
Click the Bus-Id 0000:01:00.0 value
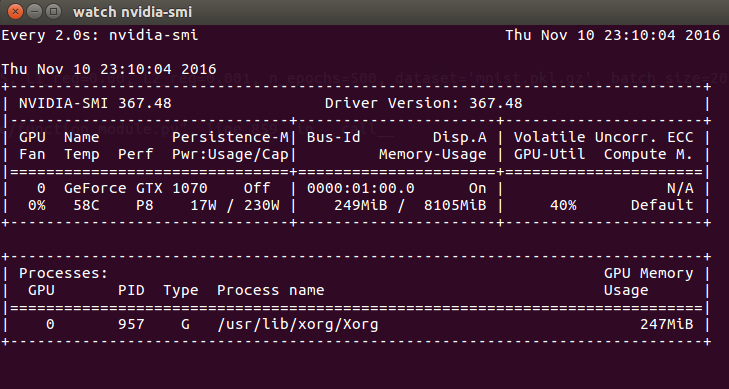point(360,188)
